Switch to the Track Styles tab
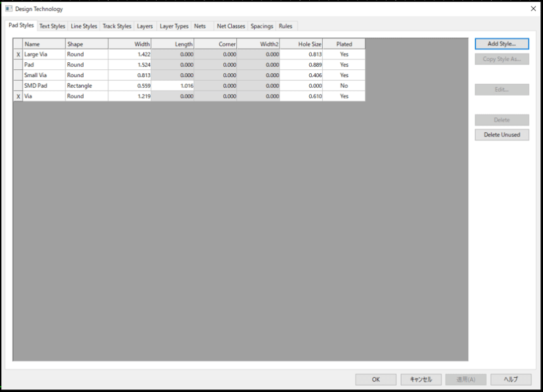Image resolution: width=543 pixels, height=392 pixels. 117,26
